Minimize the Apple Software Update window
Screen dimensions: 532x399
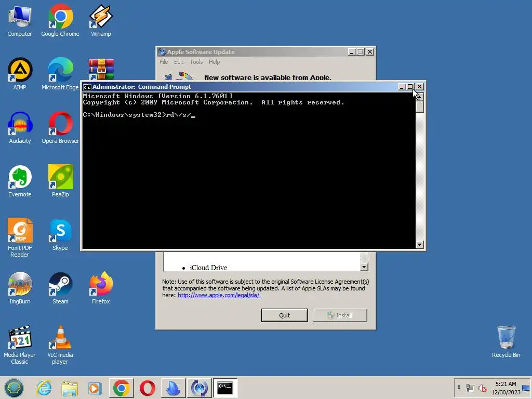tap(352, 52)
